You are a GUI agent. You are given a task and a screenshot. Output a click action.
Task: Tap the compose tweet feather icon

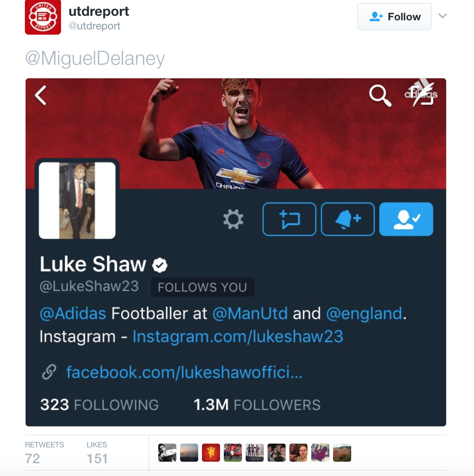point(422,94)
